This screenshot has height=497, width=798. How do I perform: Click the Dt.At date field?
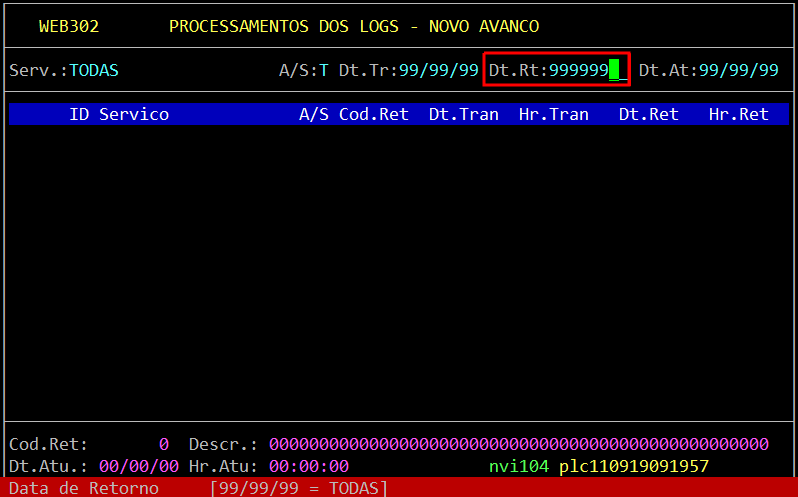tap(738, 70)
